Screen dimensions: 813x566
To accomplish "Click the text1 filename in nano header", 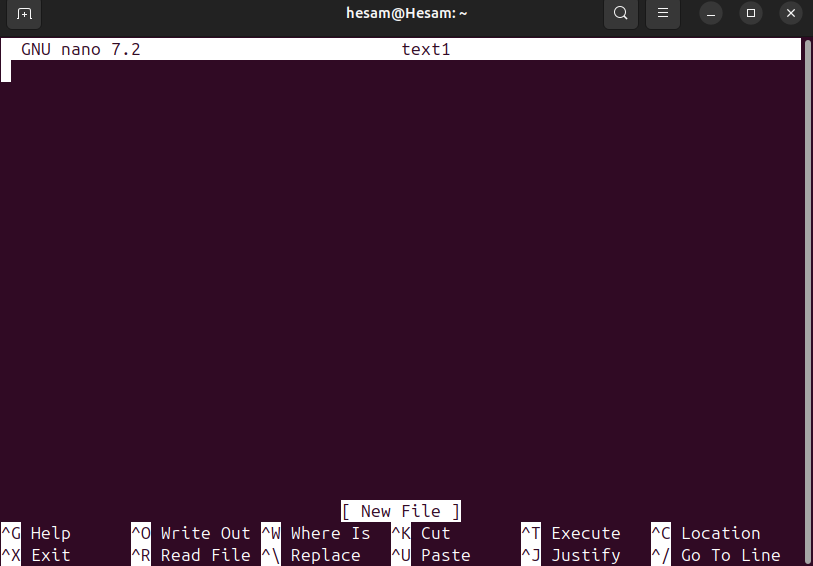I will click(x=426, y=50).
